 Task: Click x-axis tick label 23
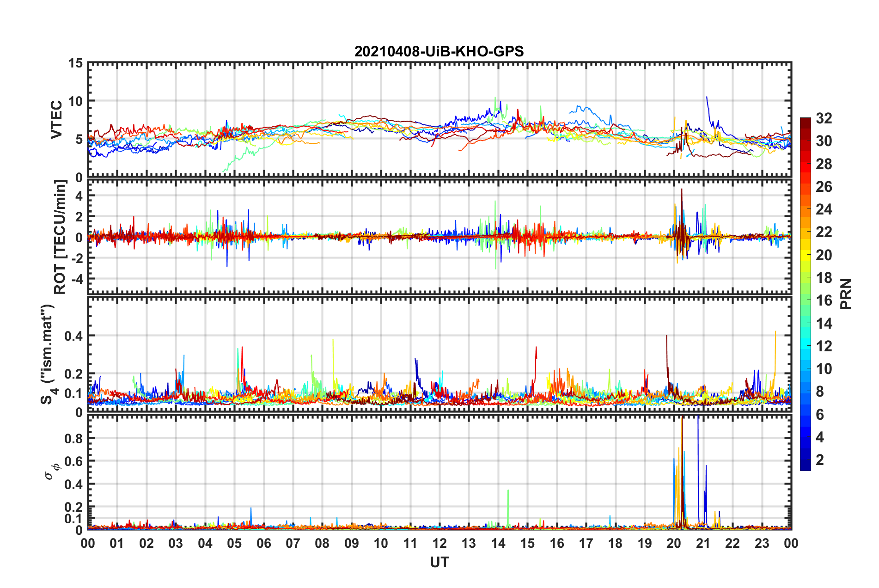762,543
